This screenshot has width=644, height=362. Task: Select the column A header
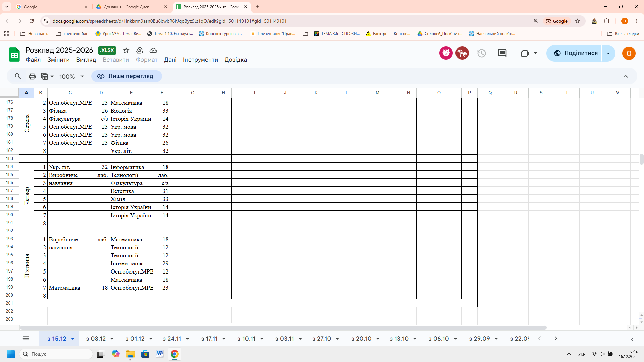pyautogui.click(x=26, y=93)
